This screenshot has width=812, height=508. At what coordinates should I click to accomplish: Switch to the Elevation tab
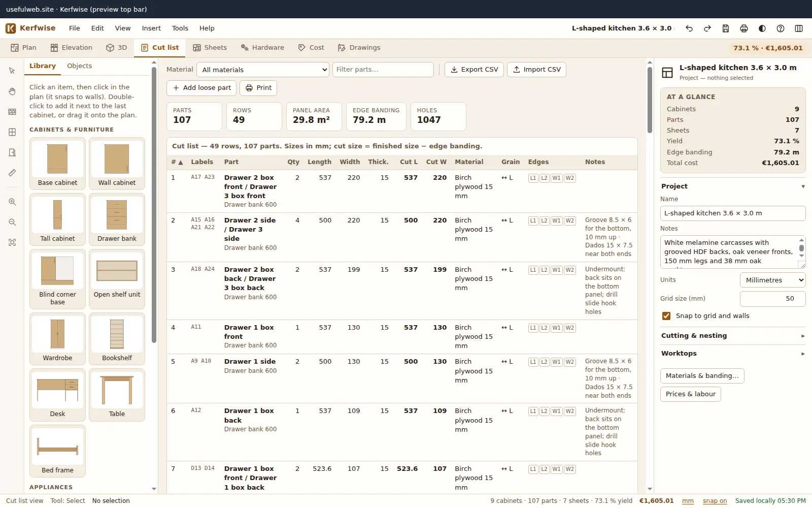pos(72,48)
